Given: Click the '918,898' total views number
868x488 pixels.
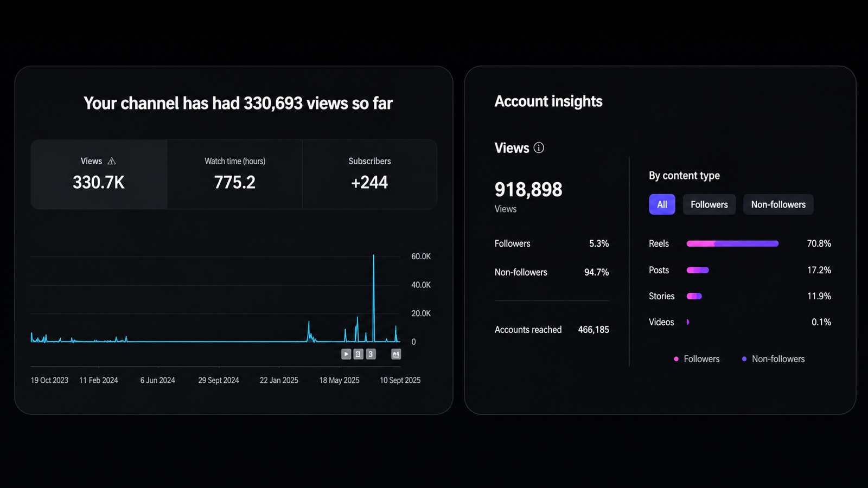Looking at the screenshot, I should pyautogui.click(x=528, y=190).
